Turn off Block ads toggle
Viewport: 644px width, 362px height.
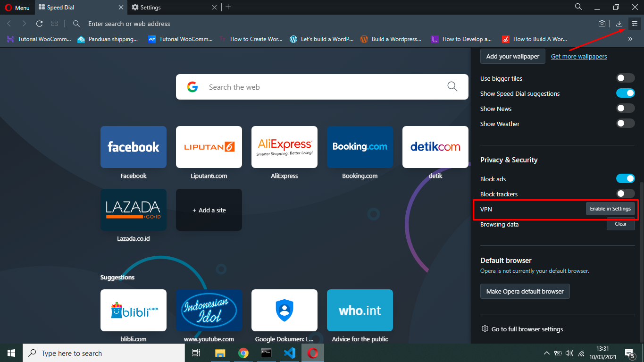(x=626, y=179)
